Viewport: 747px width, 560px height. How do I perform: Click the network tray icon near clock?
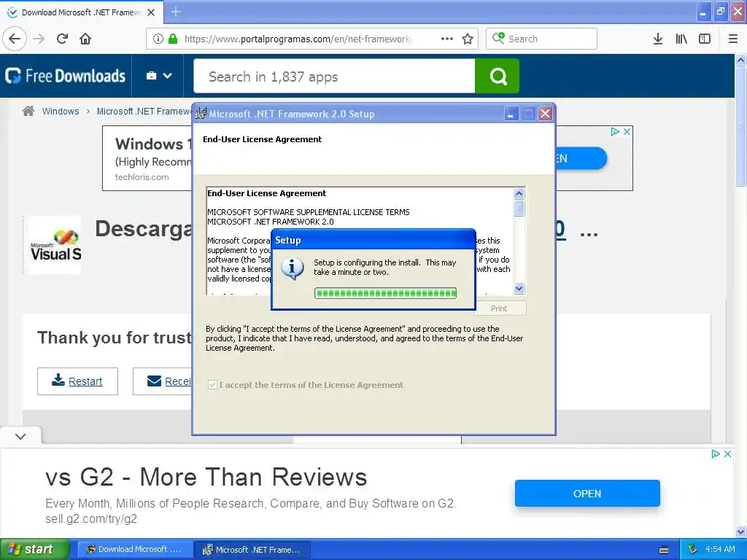(693, 550)
